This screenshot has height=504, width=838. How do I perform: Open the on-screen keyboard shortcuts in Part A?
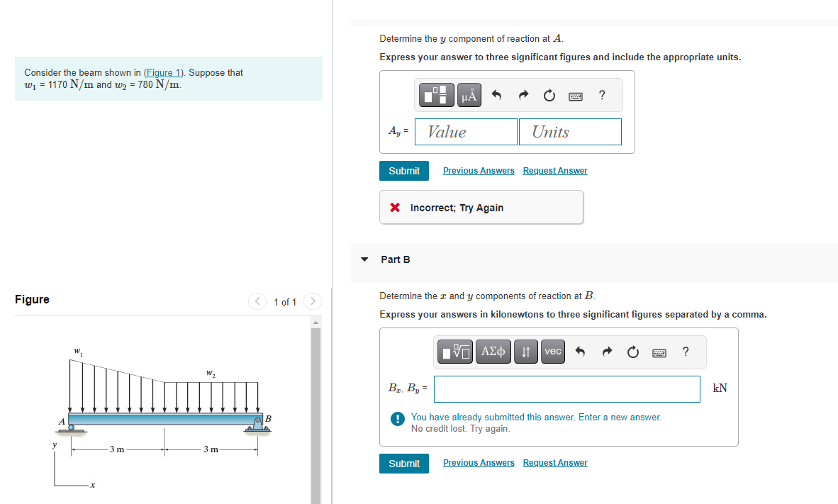[x=576, y=94]
